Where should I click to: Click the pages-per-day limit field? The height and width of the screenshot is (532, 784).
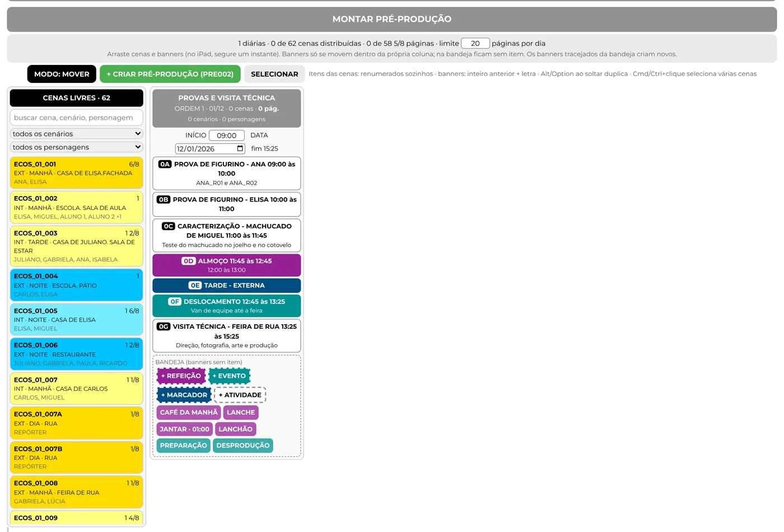475,43
